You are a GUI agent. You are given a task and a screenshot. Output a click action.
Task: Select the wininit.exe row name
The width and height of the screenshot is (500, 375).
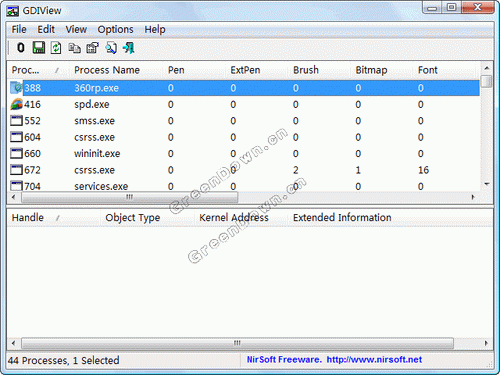click(x=97, y=154)
